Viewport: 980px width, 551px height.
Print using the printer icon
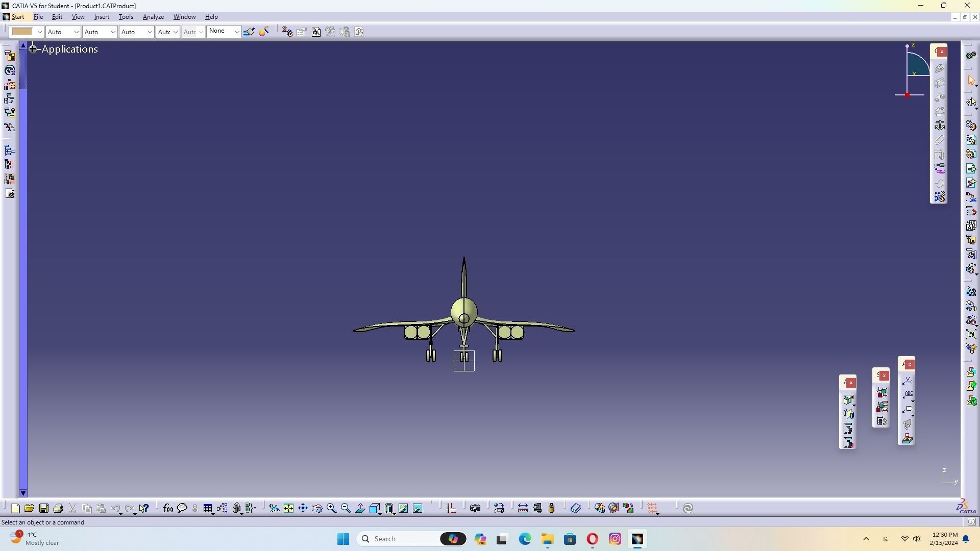click(58, 508)
